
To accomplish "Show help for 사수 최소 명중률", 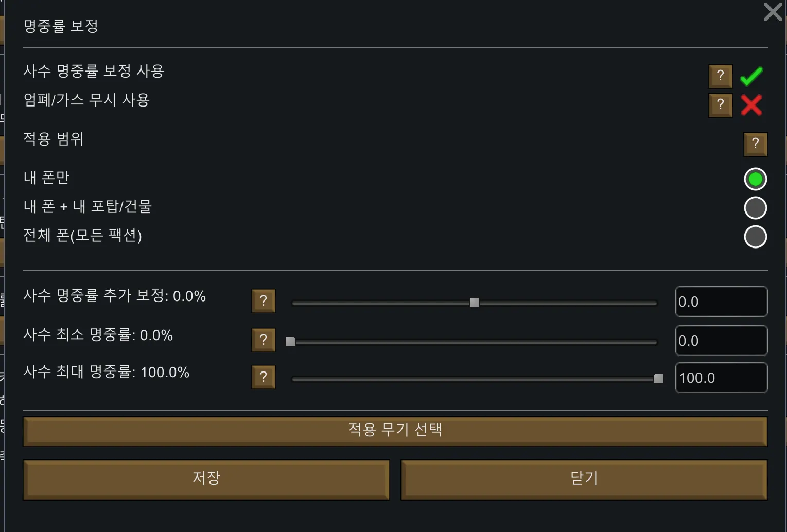I will coord(263,340).
